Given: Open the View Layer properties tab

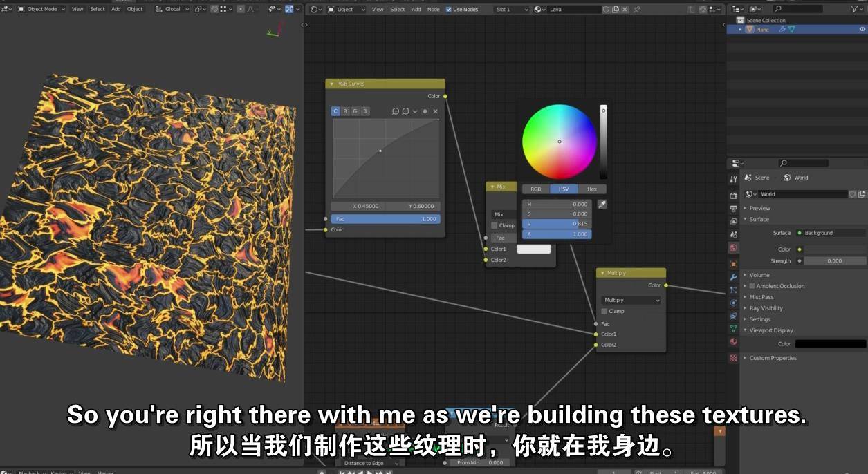Looking at the screenshot, I should pos(733,222).
